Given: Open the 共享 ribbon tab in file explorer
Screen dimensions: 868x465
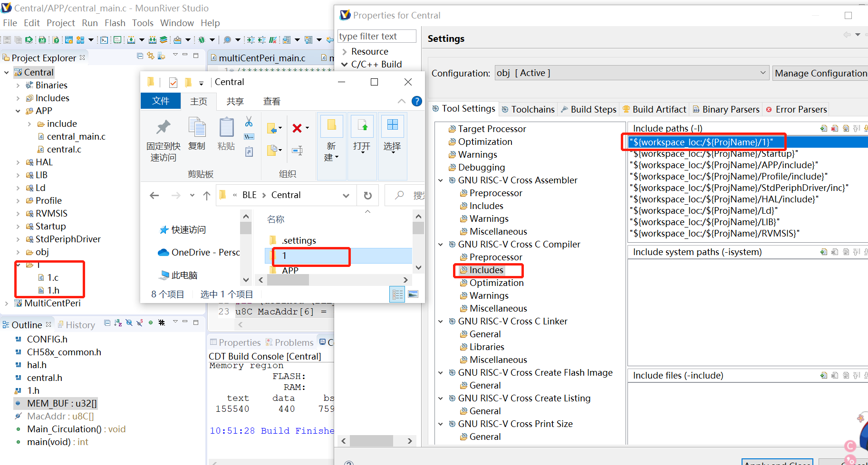Looking at the screenshot, I should (x=235, y=101).
